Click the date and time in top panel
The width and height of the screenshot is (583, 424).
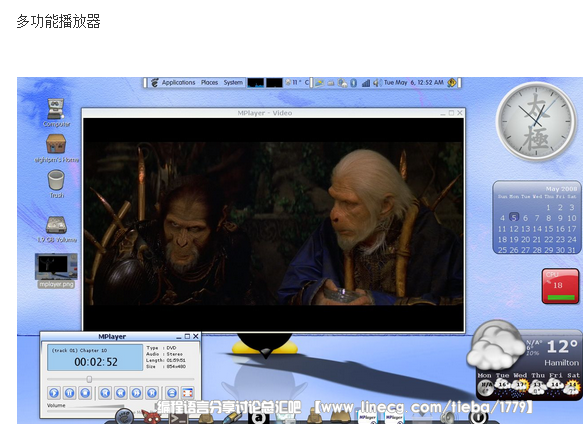click(413, 83)
